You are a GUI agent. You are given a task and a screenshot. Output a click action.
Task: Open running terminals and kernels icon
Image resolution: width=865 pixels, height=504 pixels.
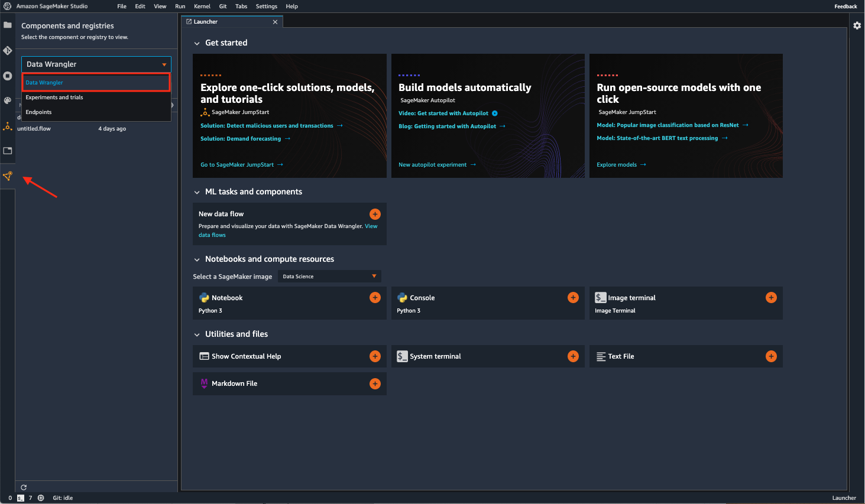click(8, 76)
